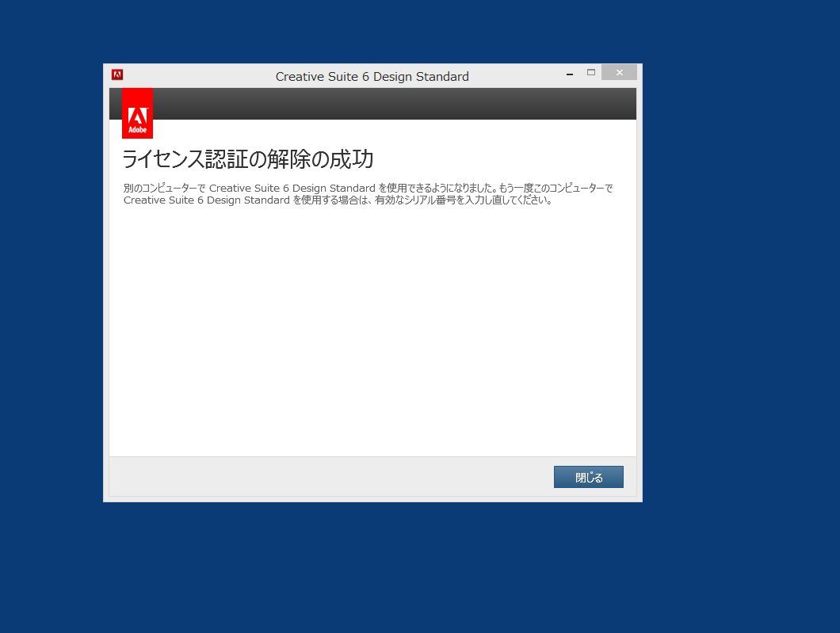Click the red Adobe logo badge
Viewport: 840px width, 633px height.
pos(138,113)
